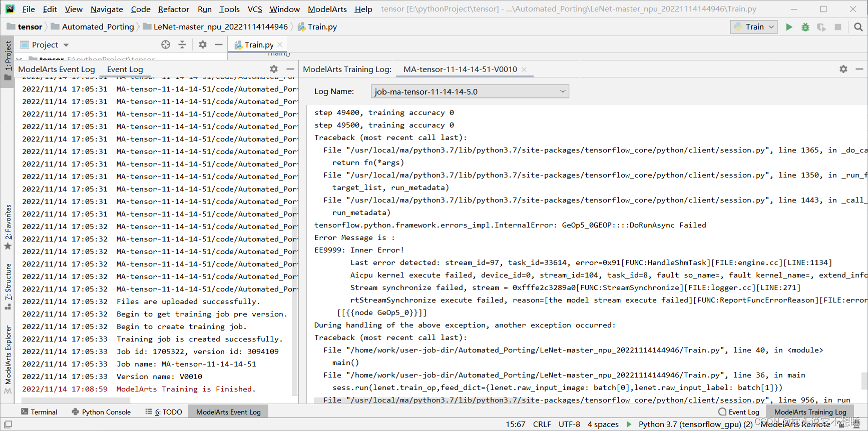Toggle the bottom ModelArts Event Log tool button
Image resolution: width=868 pixels, height=431 pixels.
point(228,412)
